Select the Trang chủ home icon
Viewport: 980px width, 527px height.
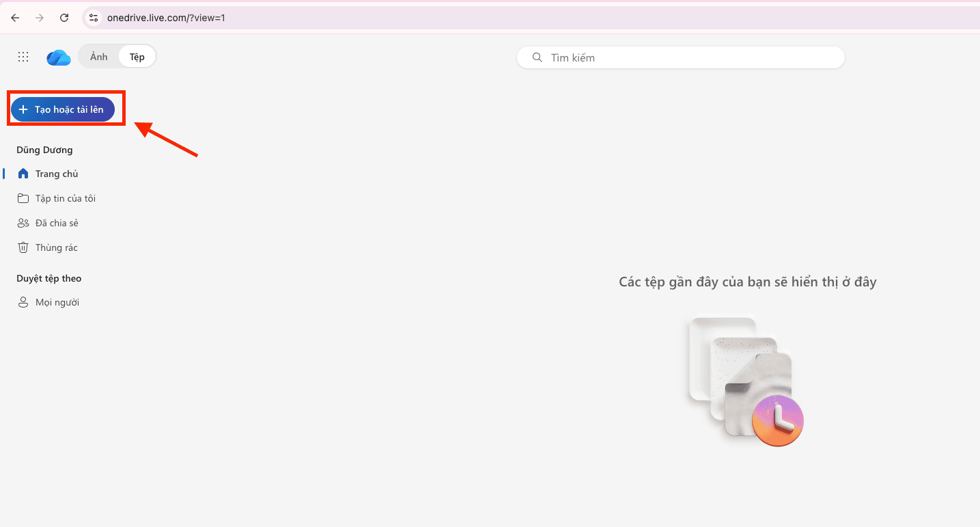tap(24, 173)
